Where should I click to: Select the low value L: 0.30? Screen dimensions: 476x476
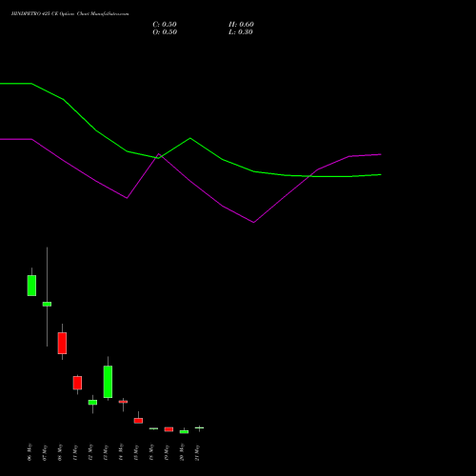pos(241,32)
